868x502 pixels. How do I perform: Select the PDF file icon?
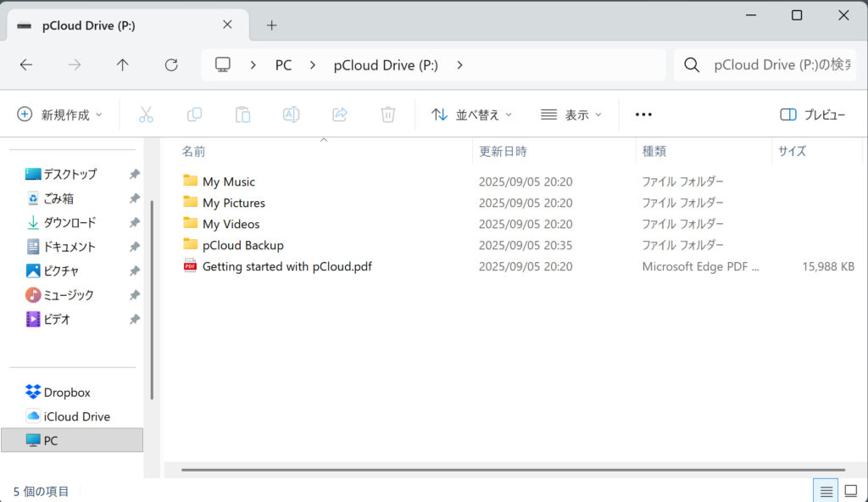pyautogui.click(x=190, y=265)
